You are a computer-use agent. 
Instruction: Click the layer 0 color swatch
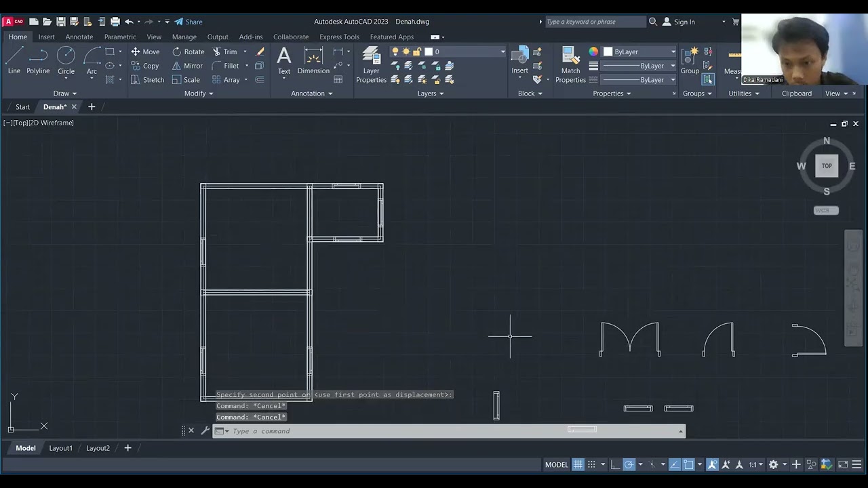[429, 52]
